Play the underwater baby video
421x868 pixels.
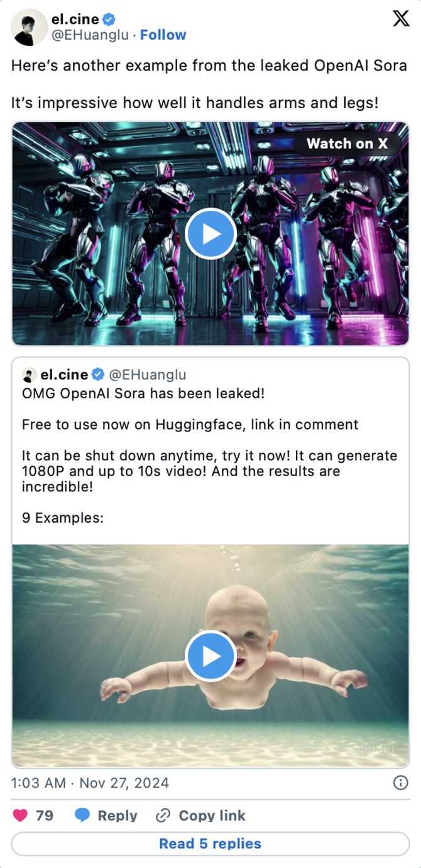tap(210, 655)
